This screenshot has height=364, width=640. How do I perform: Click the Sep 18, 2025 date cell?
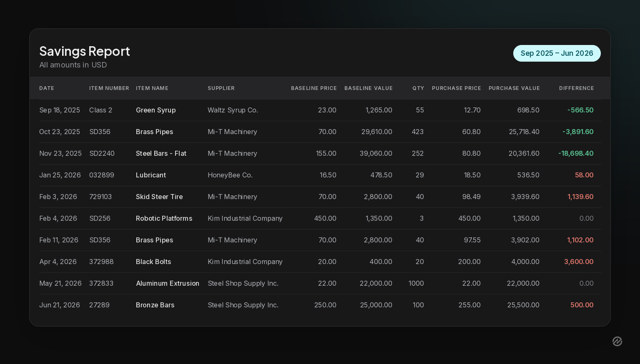click(x=60, y=110)
